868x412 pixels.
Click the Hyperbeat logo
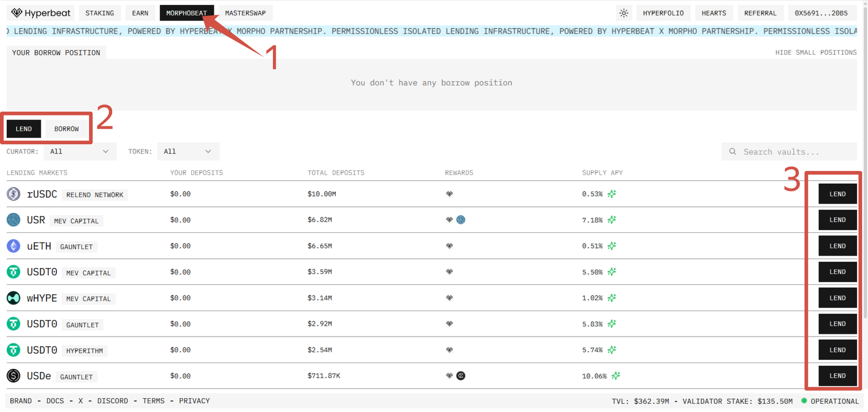[x=41, y=13]
